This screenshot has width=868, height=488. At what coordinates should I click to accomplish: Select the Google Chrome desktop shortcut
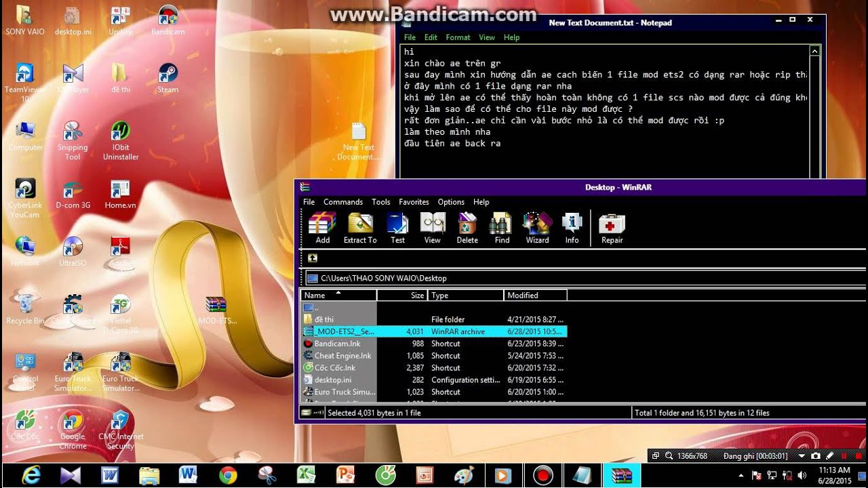(73, 430)
